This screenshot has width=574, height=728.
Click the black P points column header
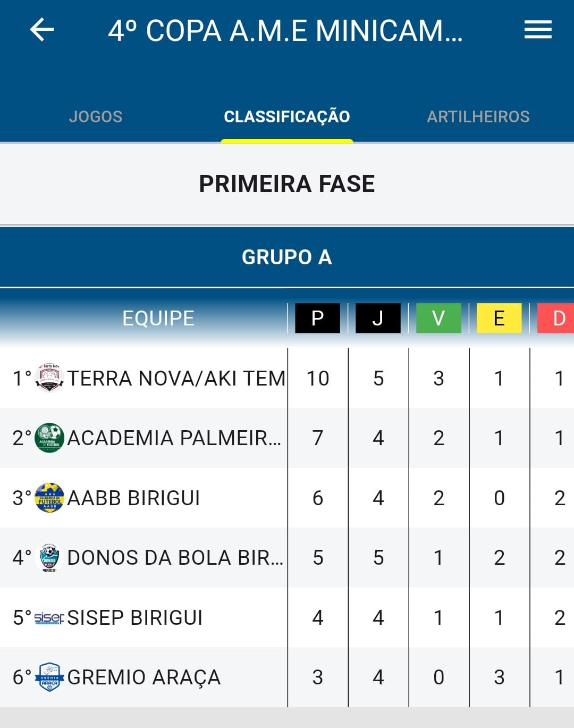pos(317,318)
